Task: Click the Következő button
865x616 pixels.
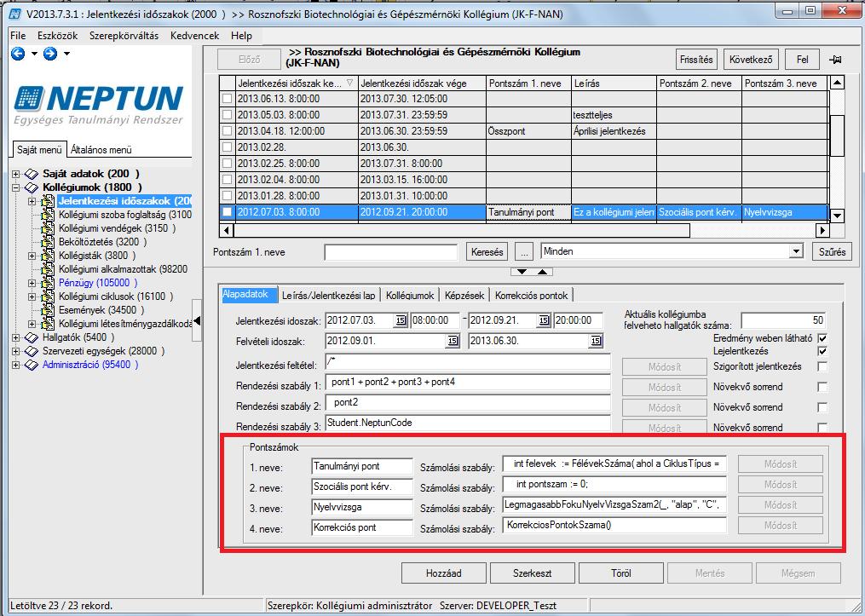Action: pos(751,60)
